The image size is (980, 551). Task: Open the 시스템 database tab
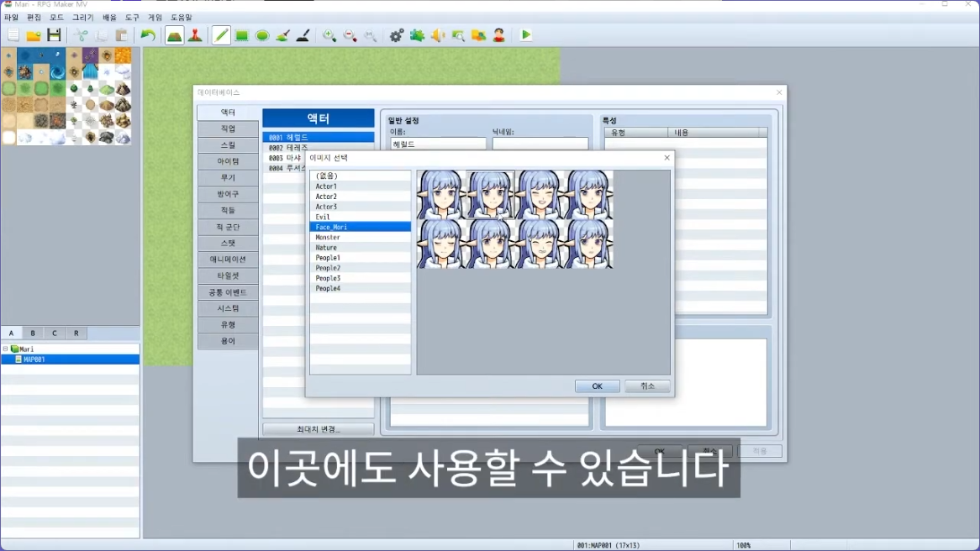pos(228,308)
